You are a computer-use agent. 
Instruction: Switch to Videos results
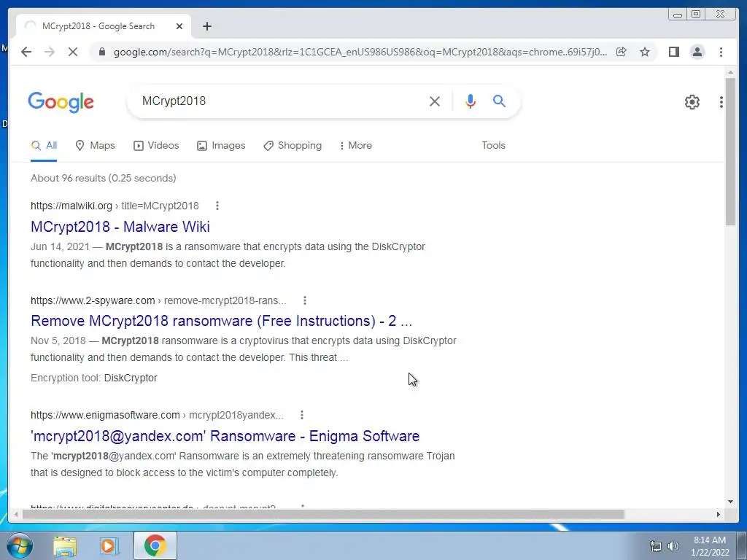(156, 146)
